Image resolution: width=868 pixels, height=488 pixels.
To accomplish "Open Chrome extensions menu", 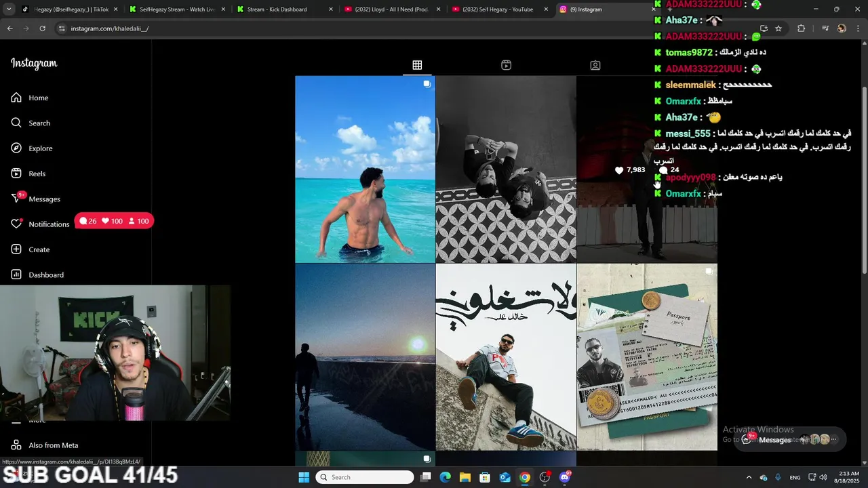I will [801, 28].
